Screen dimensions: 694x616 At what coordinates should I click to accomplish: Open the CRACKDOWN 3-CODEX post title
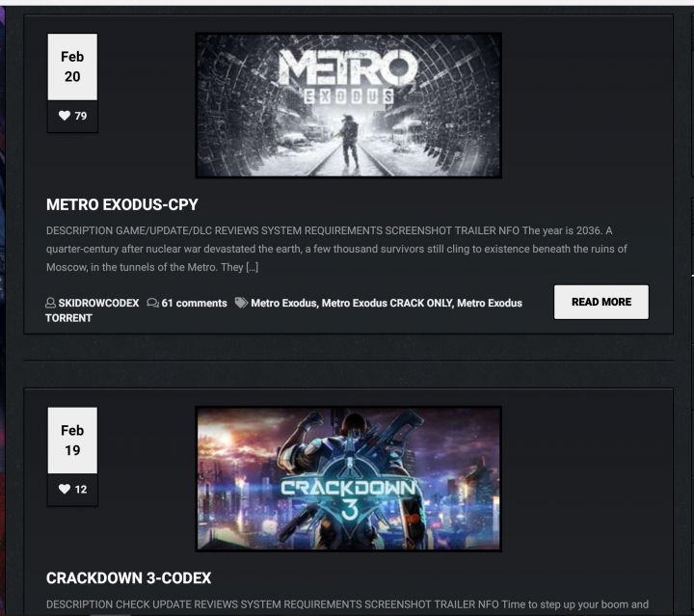(129, 578)
